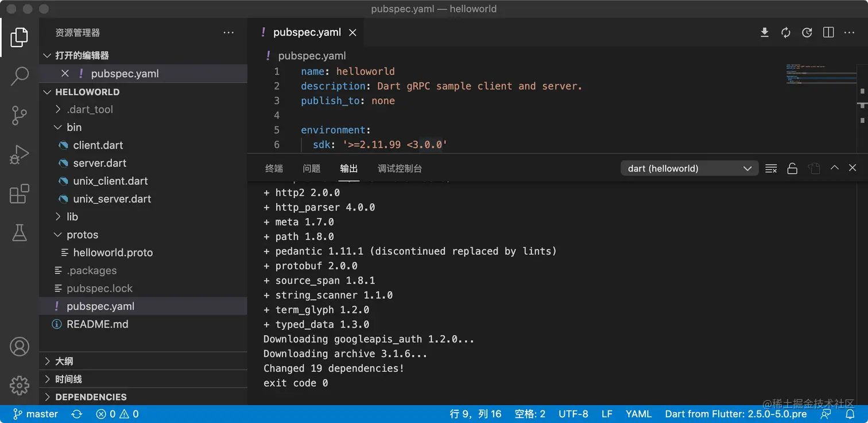Click the two-arrow sync icon in editor toolbar
This screenshot has width=868, height=423.
(x=786, y=33)
